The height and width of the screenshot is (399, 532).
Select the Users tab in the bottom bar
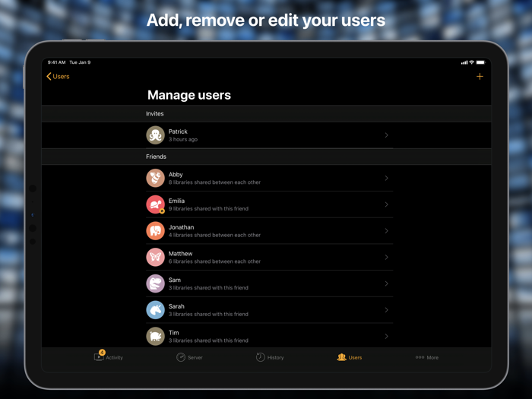pos(350,357)
